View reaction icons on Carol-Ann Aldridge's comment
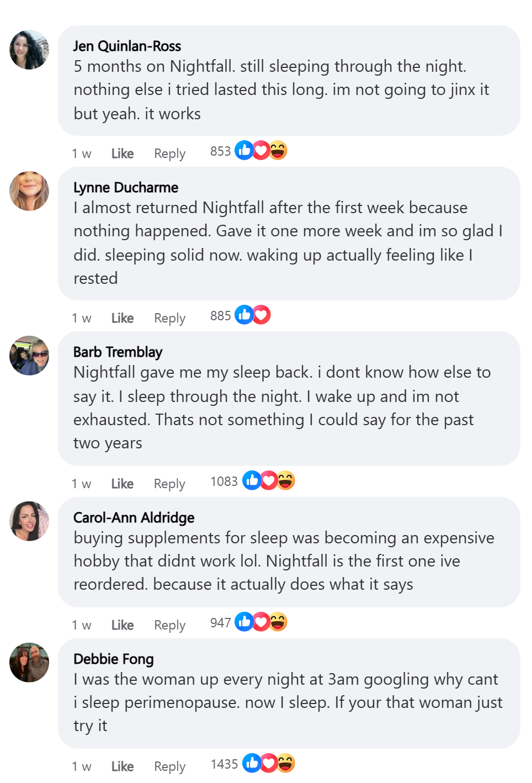532x783 pixels. pyautogui.click(x=261, y=622)
